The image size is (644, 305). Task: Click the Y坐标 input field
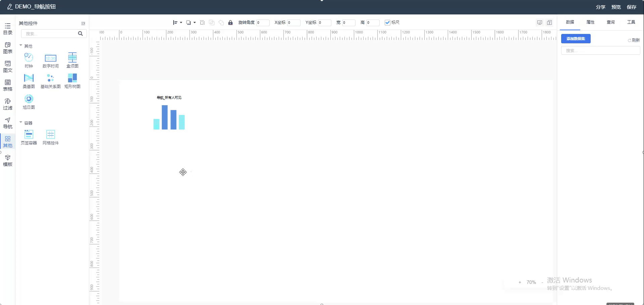coord(324,23)
